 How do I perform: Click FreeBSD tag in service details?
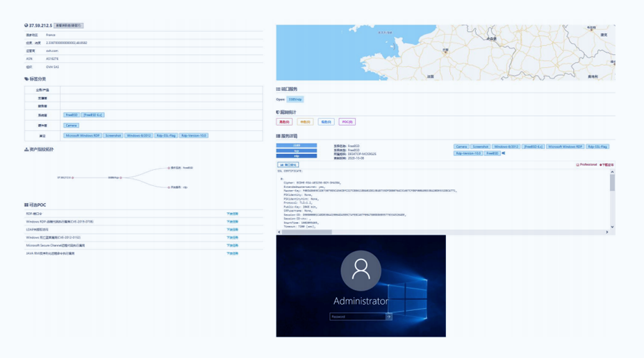point(492,153)
